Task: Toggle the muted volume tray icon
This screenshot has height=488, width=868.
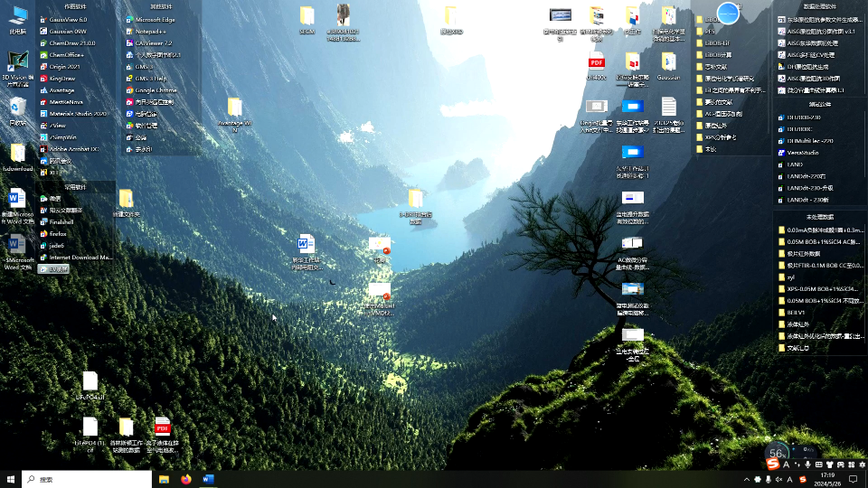Action: point(778,480)
